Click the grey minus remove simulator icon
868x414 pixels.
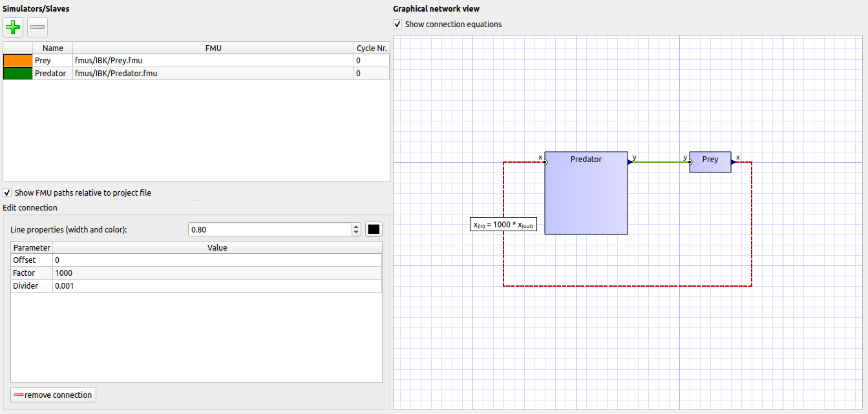(37, 27)
